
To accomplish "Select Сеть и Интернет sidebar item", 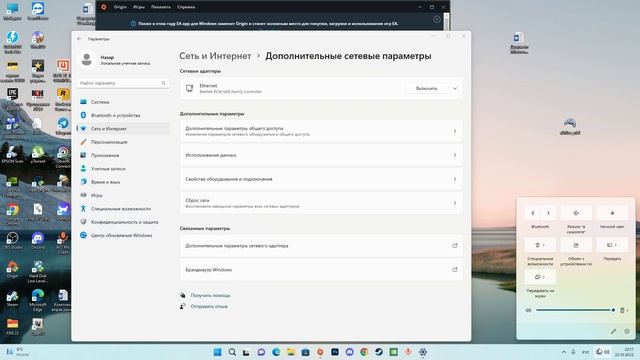I will [123, 129].
